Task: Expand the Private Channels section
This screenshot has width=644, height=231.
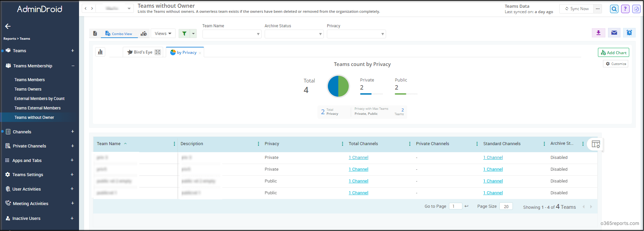Action: [x=72, y=146]
